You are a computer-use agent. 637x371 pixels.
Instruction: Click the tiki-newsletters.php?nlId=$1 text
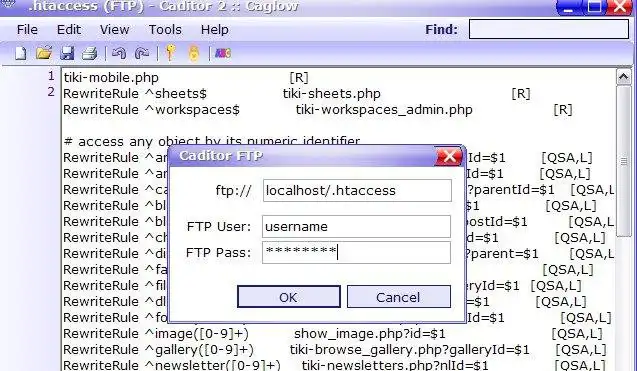click(395, 365)
